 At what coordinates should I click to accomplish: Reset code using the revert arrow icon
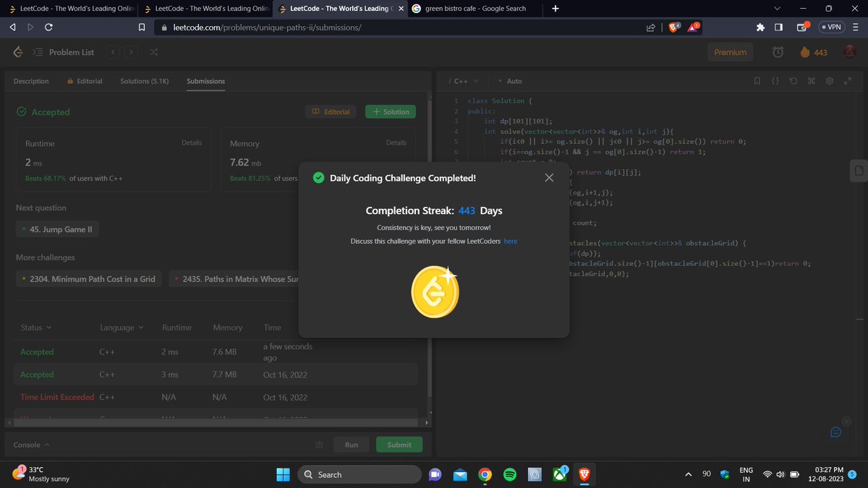click(793, 81)
